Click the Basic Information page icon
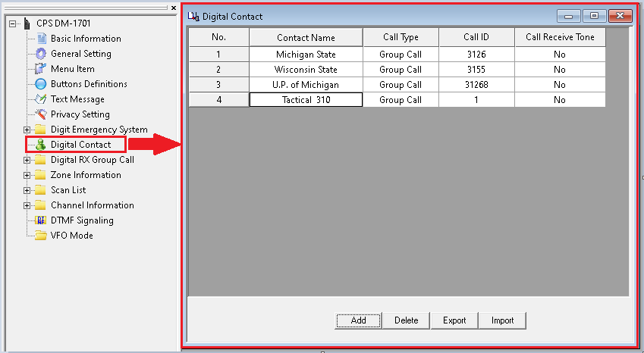 click(x=42, y=39)
